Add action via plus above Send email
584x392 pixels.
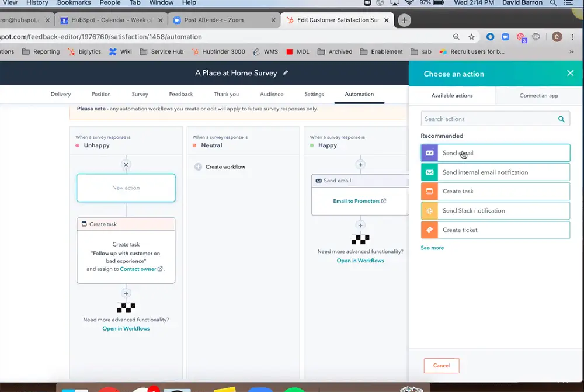[360, 165]
